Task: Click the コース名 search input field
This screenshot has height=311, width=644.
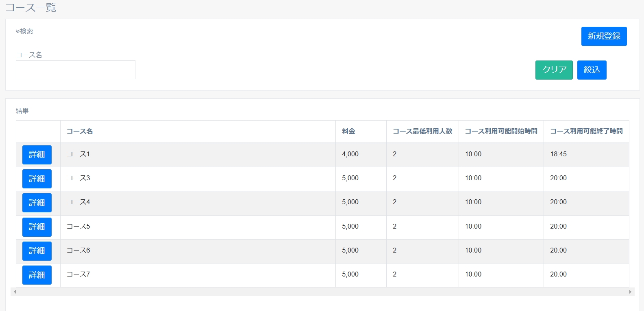Action: (x=76, y=70)
